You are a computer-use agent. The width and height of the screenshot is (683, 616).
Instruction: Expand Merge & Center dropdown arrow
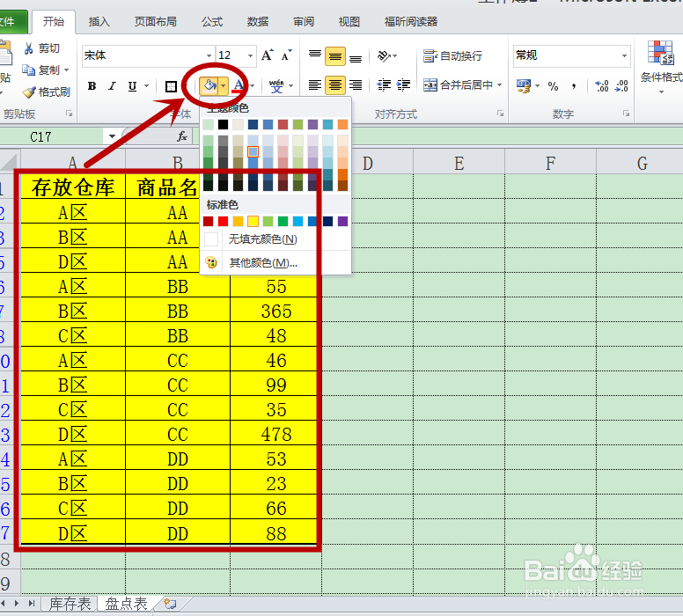pos(499,85)
